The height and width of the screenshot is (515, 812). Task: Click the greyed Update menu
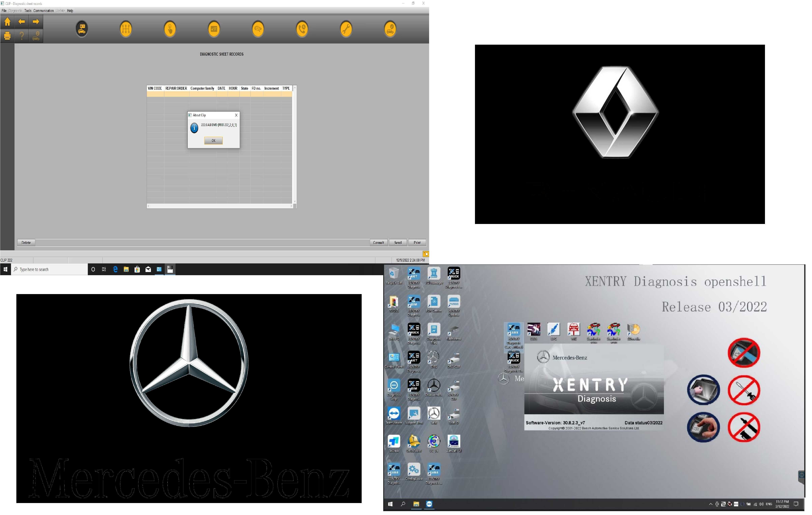click(x=60, y=11)
